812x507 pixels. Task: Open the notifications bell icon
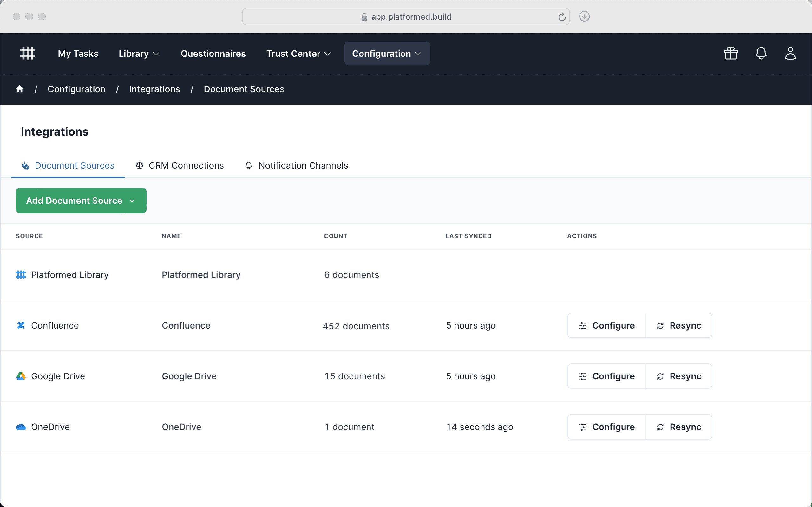point(761,53)
